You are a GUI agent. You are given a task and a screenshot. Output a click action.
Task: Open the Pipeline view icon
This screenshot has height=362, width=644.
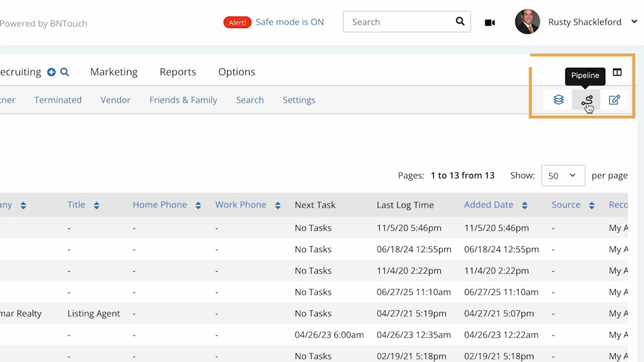(x=587, y=100)
